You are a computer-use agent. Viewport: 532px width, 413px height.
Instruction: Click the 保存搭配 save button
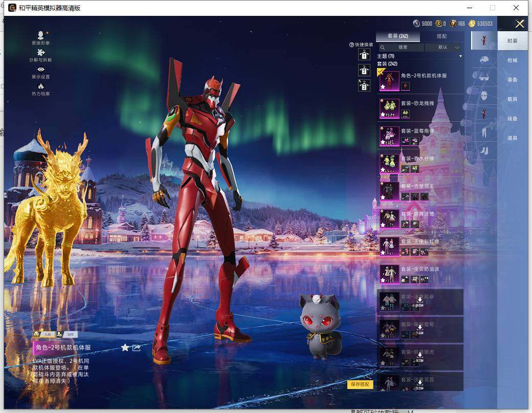360,384
